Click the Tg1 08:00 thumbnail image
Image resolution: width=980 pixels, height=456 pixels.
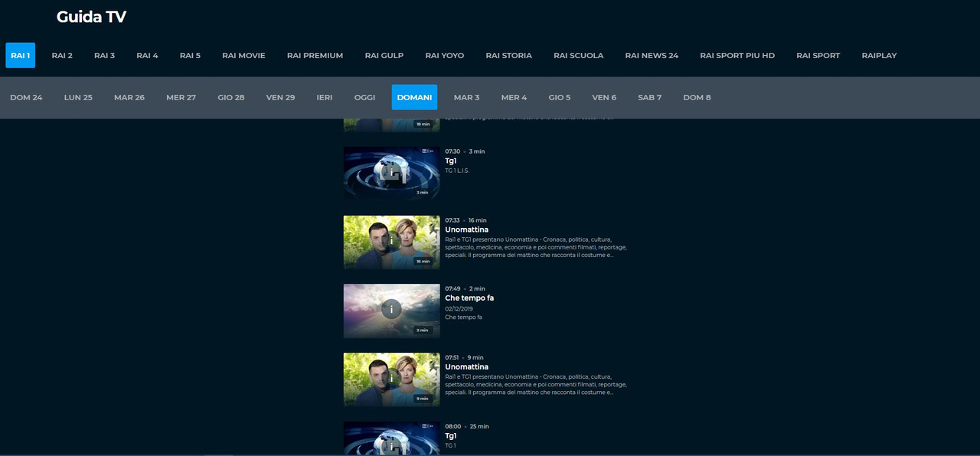pyautogui.click(x=391, y=438)
